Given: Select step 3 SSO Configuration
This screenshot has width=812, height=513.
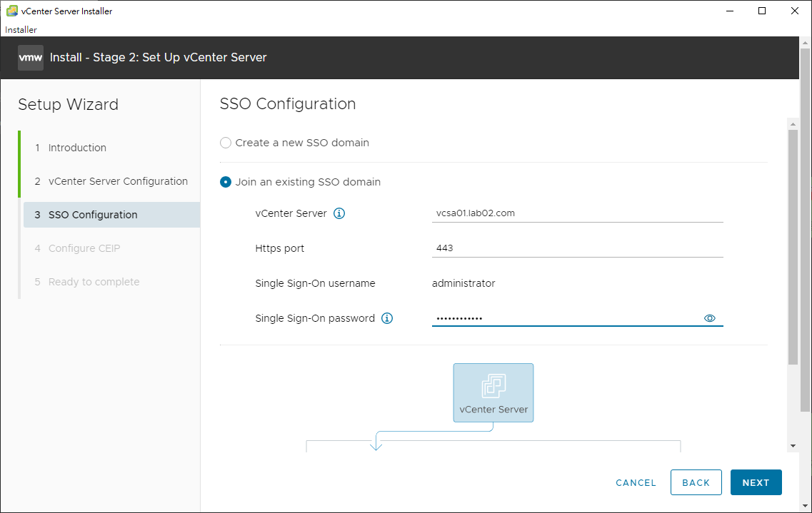Looking at the screenshot, I should point(112,215).
